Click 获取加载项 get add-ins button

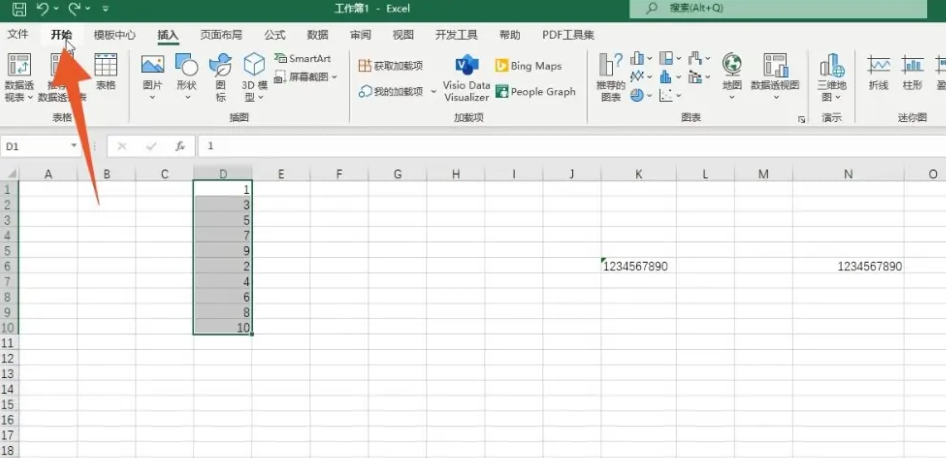click(x=390, y=66)
